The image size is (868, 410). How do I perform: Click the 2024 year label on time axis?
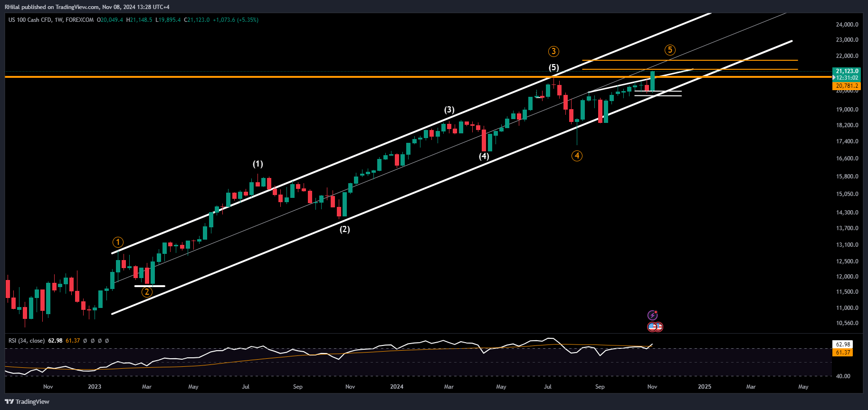pyautogui.click(x=397, y=387)
